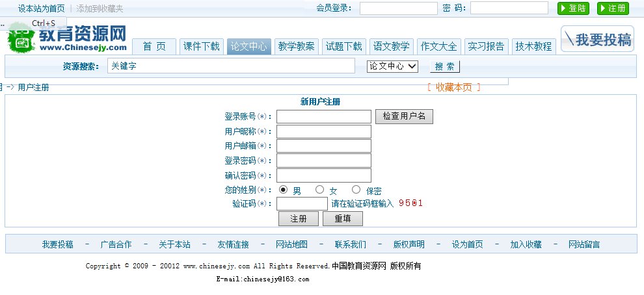Open the 试题下载 tab
Viewport: 644px width, 295px height.
click(343, 47)
